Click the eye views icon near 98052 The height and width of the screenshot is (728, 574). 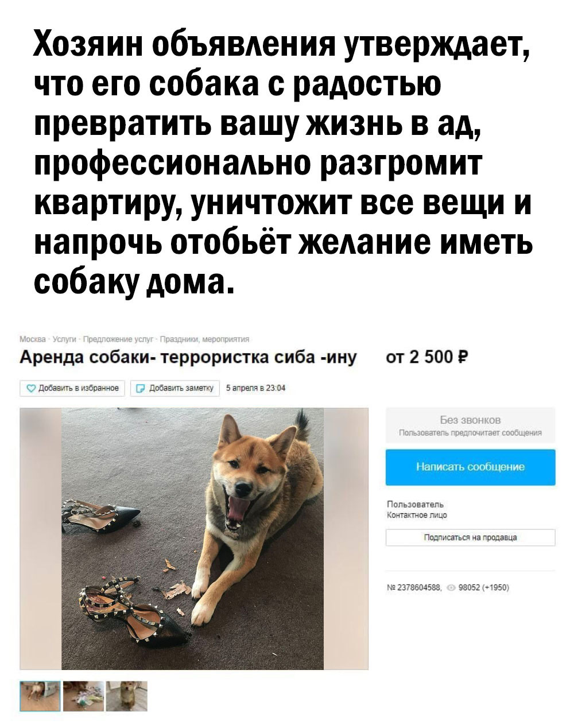452,587
